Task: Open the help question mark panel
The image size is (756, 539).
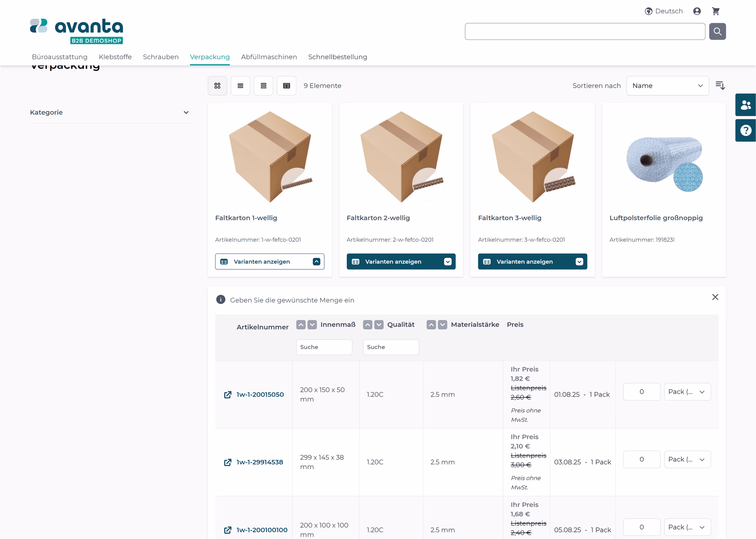Action: click(x=745, y=131)
